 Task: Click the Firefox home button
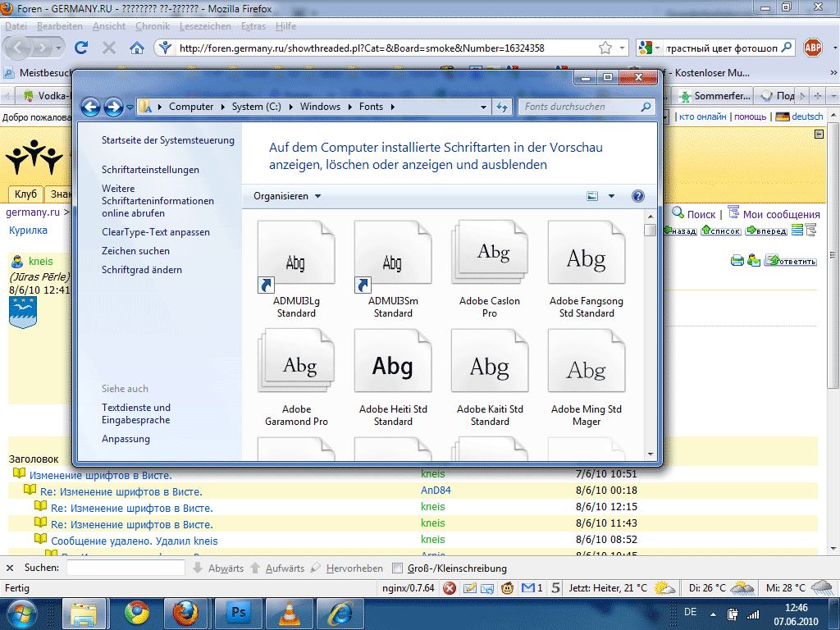point(137,48)
